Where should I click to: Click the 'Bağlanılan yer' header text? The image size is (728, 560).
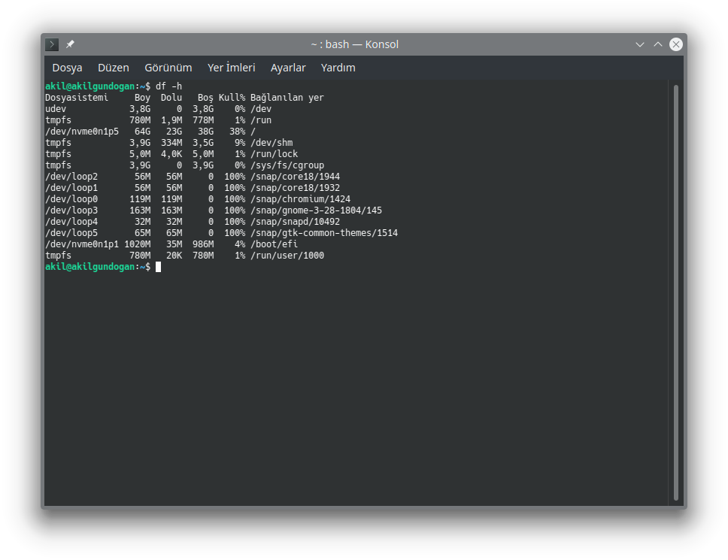[287, 98]
